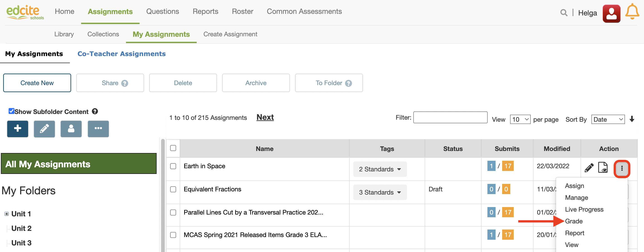Expand the Unit 1 folder
This screenshot has width=644, height=252.
(x=7, y=214)
